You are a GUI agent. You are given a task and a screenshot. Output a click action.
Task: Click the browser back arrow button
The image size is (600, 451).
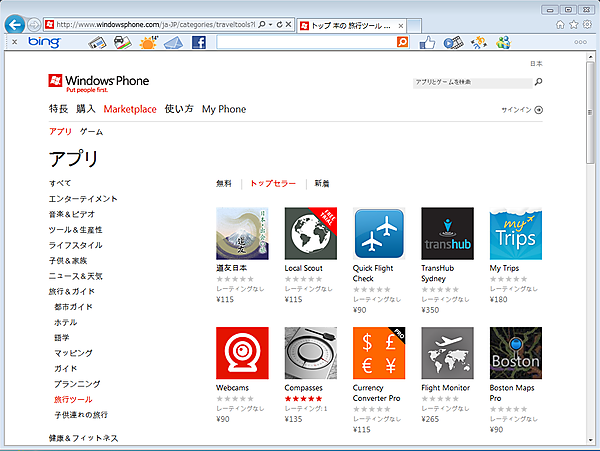15,25
